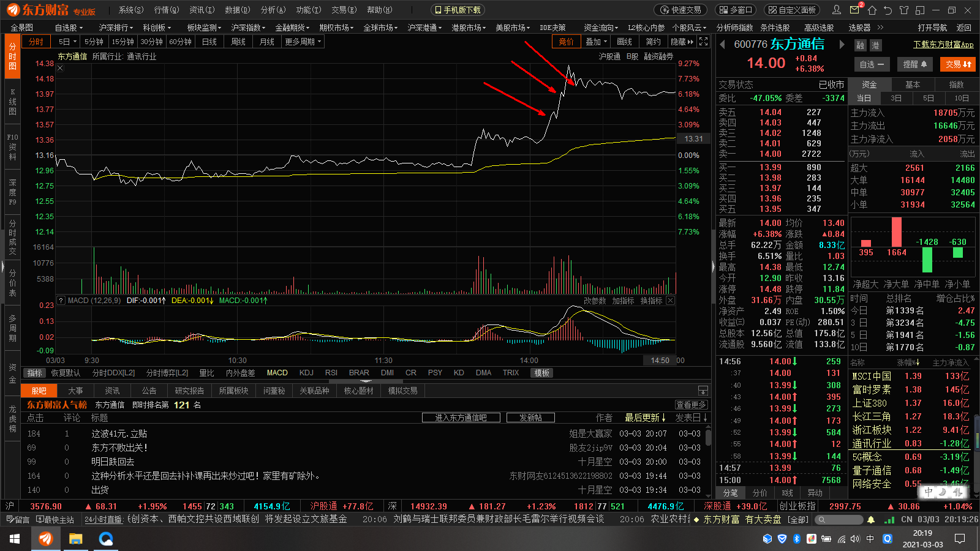The width and height of the screenshot is (980, 551).
Task: Expand the 自选股 menu dropdown
Action: 70,28
